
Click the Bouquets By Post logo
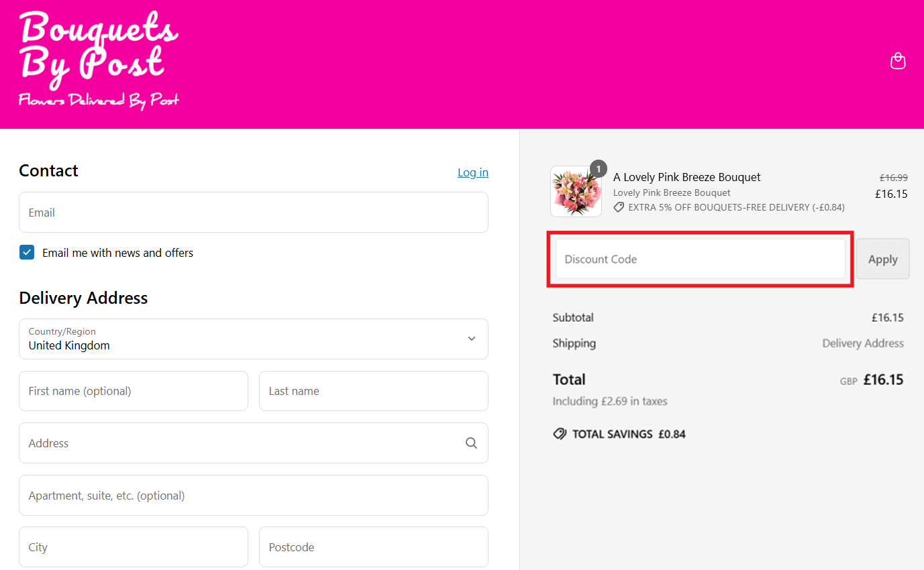[99, 60]
